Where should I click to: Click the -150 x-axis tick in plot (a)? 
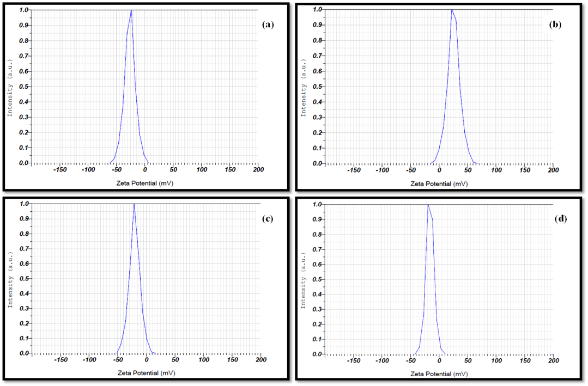click(59, 170)
